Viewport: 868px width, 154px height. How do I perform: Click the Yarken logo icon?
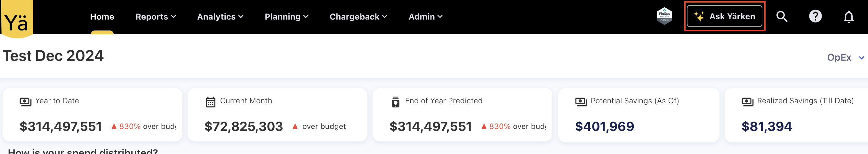[x=17, y=20]
